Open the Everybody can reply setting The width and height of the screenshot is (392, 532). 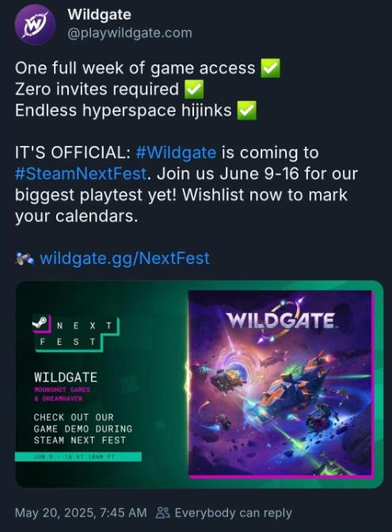(223, 513)
